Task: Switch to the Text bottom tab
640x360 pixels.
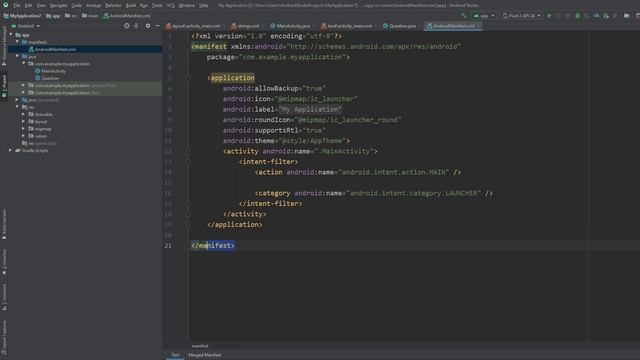Action: point(175,355)
